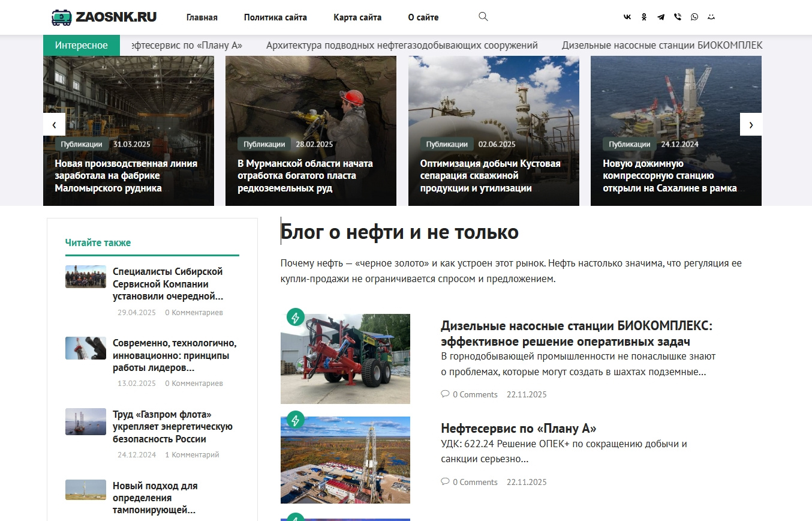
Task: Open О сайте menu item
Action: pyautogui.click(x=423, y=17)
